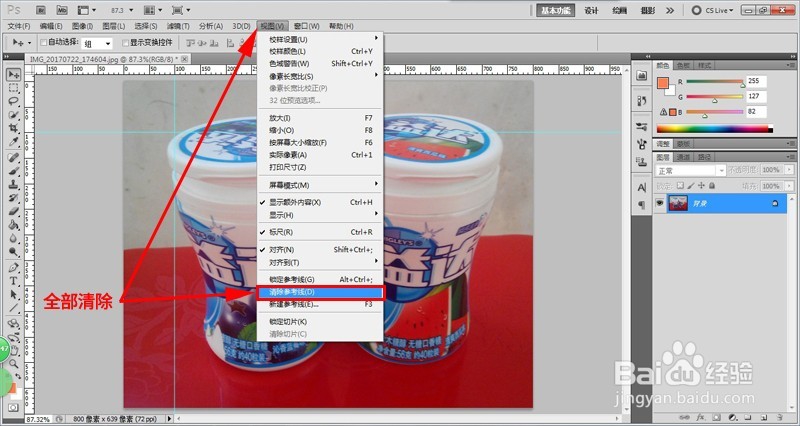800x426 pixels.
Task: Open the Auto-Select group dropdown
Action: pyautogui.click(x=97, y=43)
